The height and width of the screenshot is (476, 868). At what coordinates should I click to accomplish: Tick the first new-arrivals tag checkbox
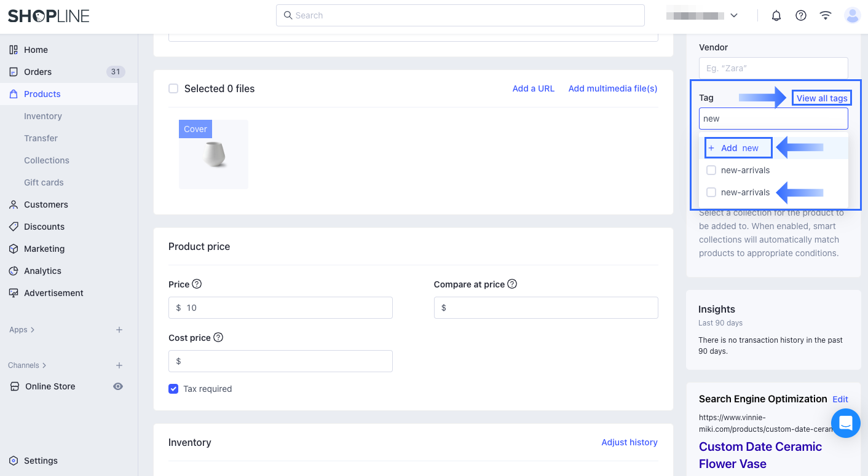tap(711, 170)
